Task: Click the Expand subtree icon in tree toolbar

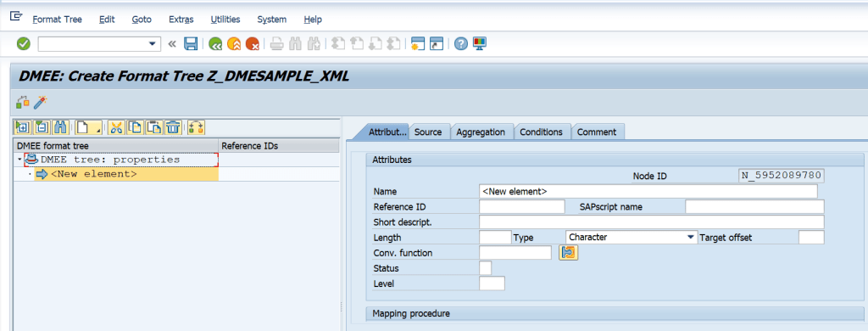Action: tap(23, 127)
